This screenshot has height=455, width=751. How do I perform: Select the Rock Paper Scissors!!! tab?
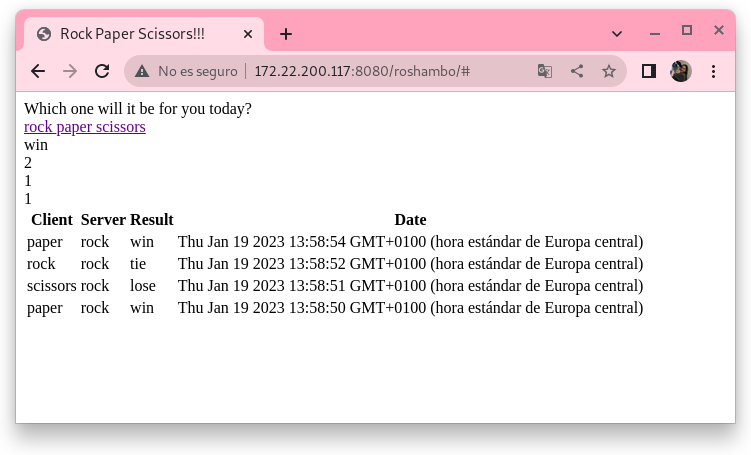coord(132,34)
